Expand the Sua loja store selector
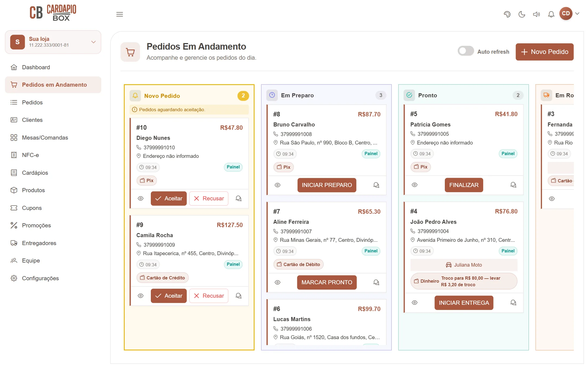The width and height of the screenshot is (588, 368). click(x=53, y=42)
